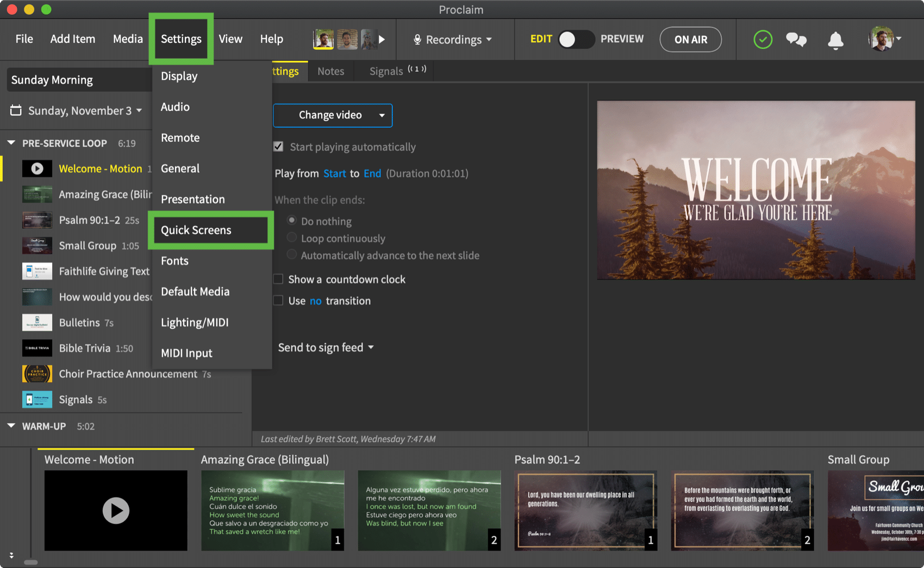The width and height of the screenshot is (924, 568).
Task: Choose Presentation settings entry
Action: [x=212, y=199]
